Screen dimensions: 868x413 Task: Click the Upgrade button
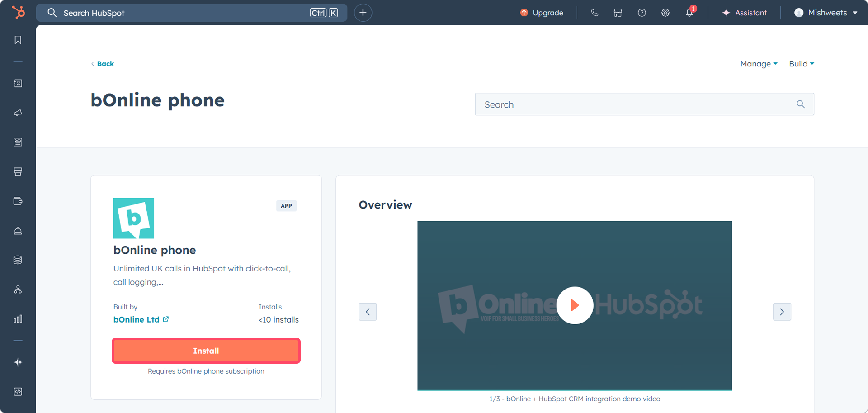coord(542,13)
